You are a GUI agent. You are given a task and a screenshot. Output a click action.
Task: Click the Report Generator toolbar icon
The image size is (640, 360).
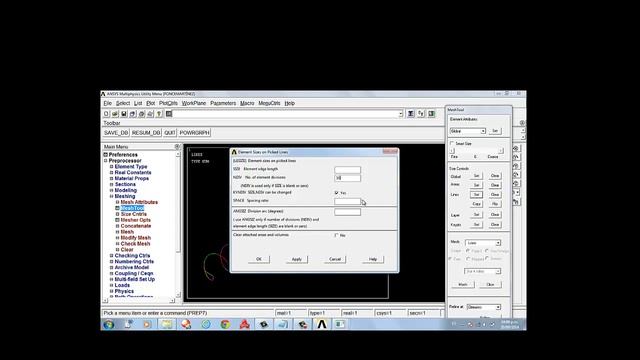coord(150,114)
